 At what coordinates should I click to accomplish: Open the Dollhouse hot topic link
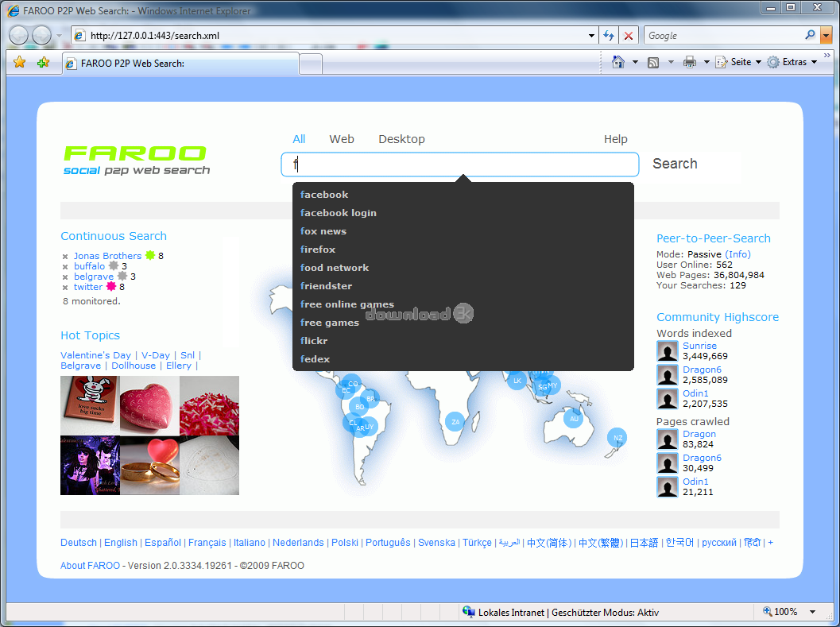point(134,366)
